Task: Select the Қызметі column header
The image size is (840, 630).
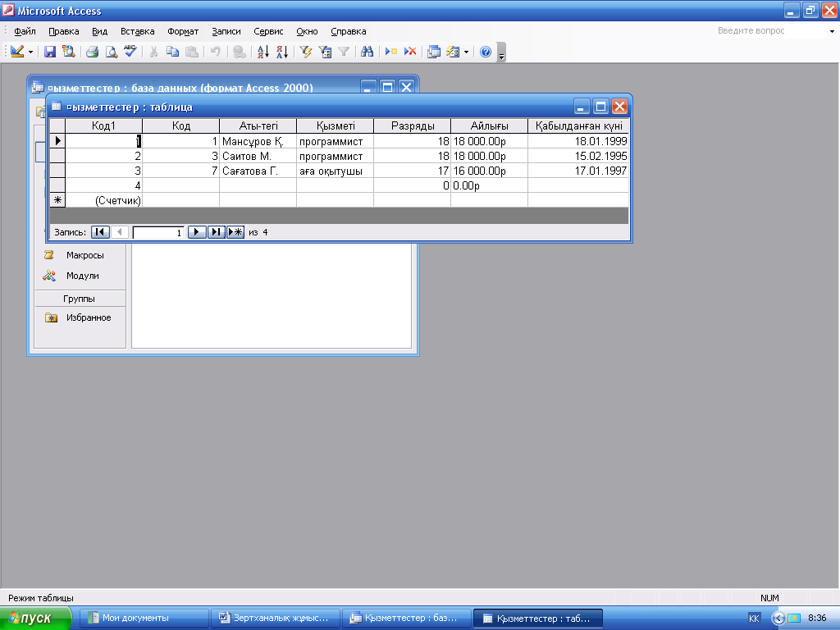Action: pyautogui.click(x=336, y=126)
